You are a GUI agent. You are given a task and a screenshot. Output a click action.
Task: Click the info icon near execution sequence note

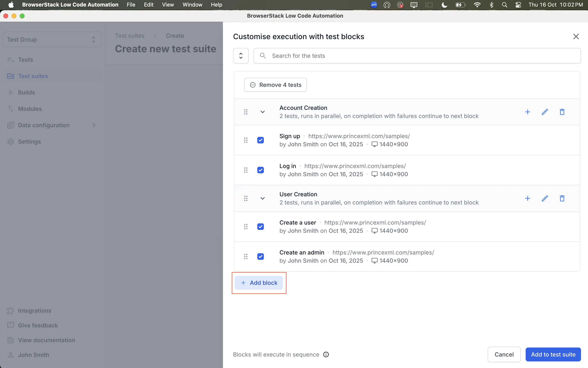[x=326, y=354]
